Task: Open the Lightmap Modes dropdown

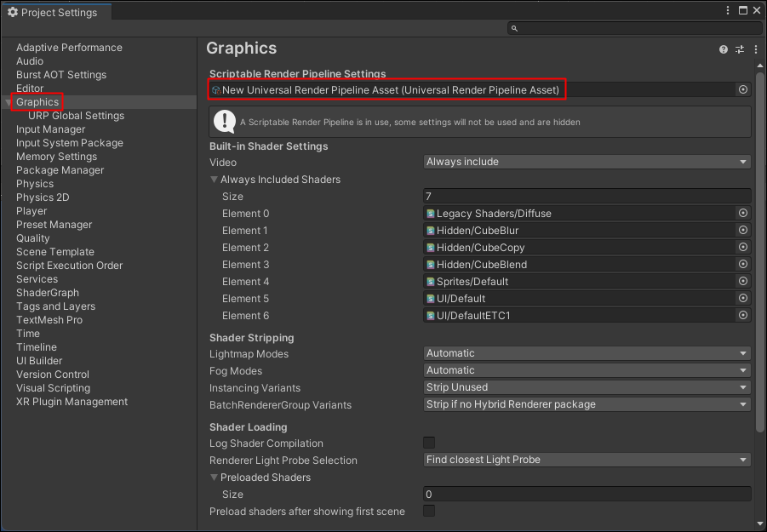Action: (587, 353)
